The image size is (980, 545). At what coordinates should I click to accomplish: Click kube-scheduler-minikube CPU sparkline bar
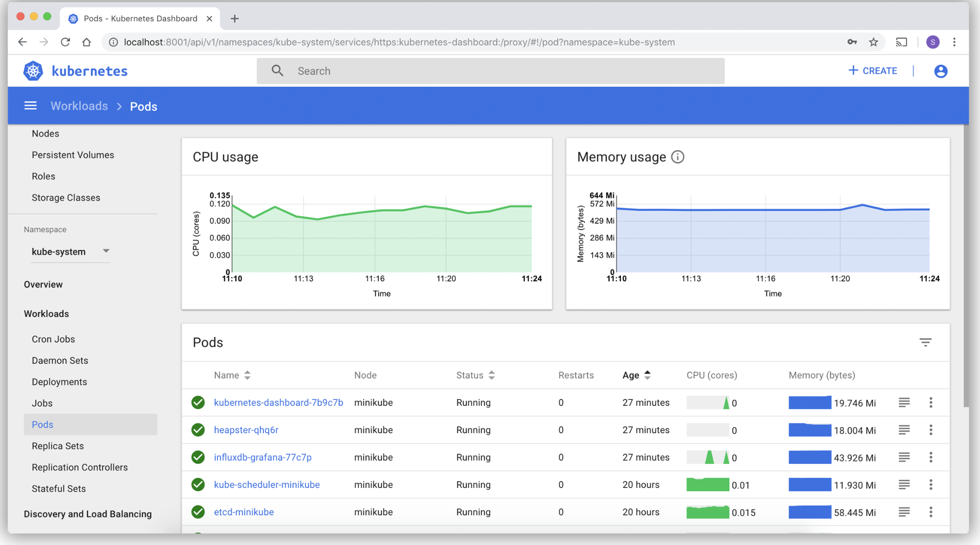tap(707, 485)
